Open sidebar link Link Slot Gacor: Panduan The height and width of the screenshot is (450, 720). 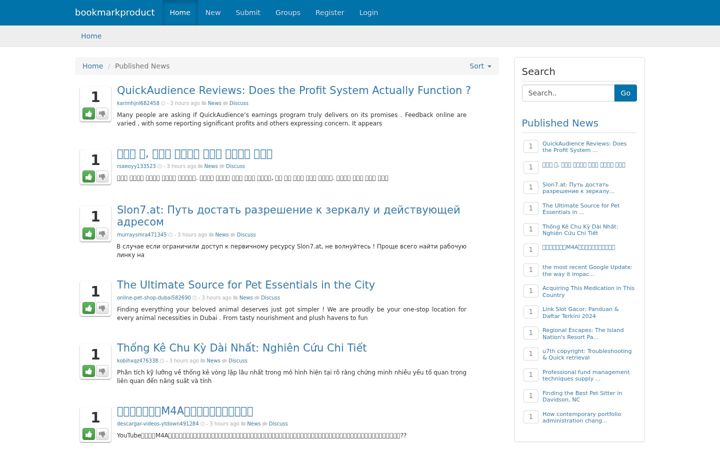coord(580,313)
